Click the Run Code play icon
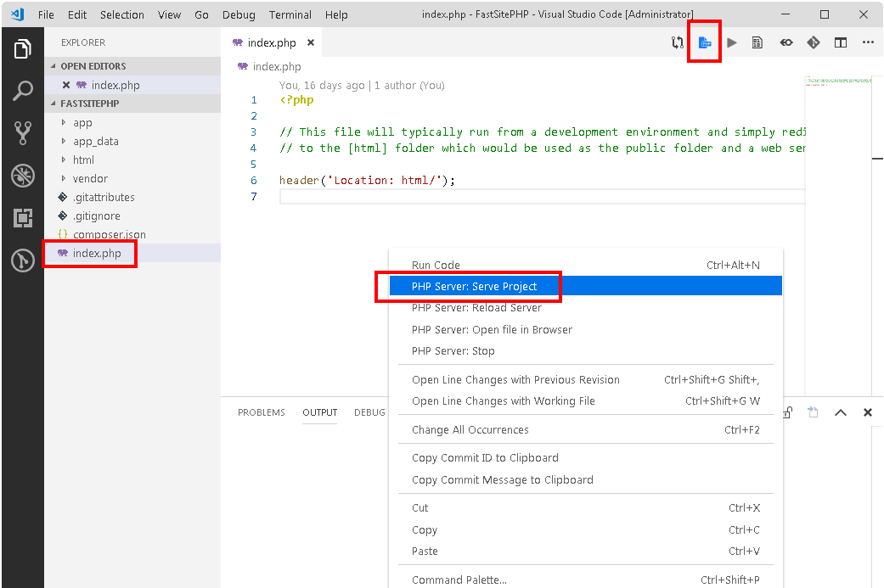Screen dimensions: 884x588 pos(732,42)
